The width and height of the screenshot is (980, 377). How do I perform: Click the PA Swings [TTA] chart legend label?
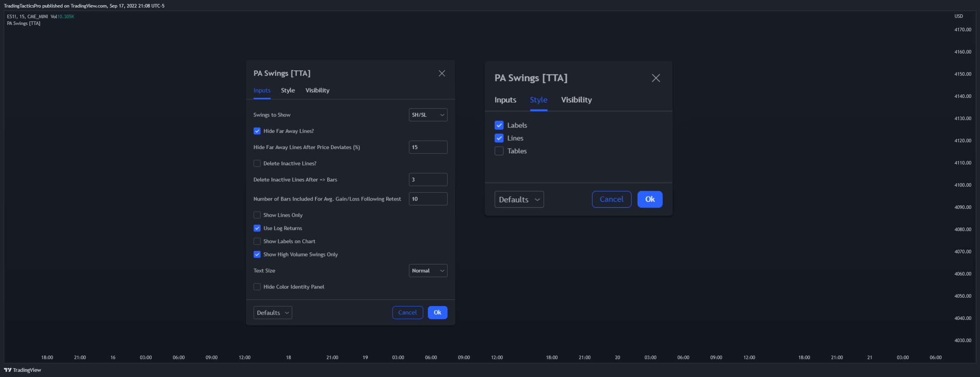tap(24, 23)
